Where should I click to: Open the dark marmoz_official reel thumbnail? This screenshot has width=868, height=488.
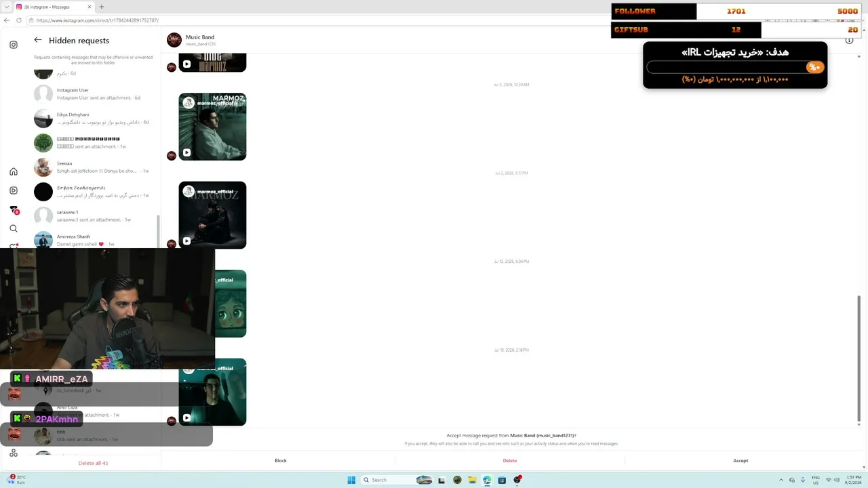[212, 215]
